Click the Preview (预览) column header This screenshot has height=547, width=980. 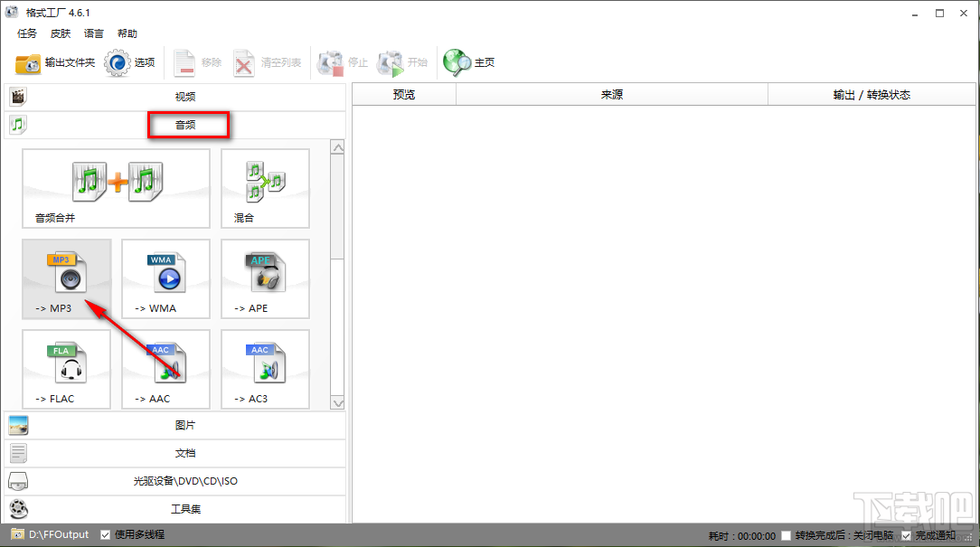pyautogui.click(x=404, y=94)
